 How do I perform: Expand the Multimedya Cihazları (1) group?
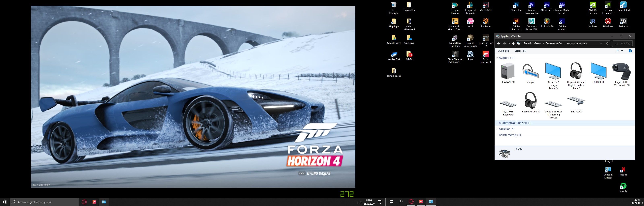pos(497,123)
